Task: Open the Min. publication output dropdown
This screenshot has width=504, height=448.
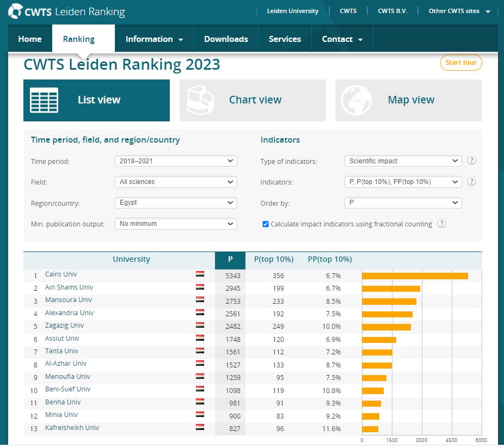Action: 176,224
